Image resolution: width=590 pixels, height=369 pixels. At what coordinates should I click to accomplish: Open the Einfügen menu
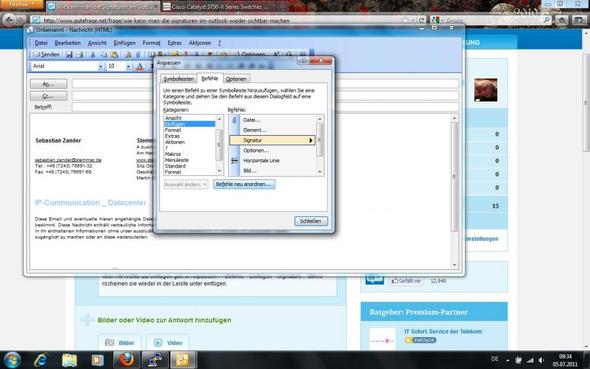point(125,43)
